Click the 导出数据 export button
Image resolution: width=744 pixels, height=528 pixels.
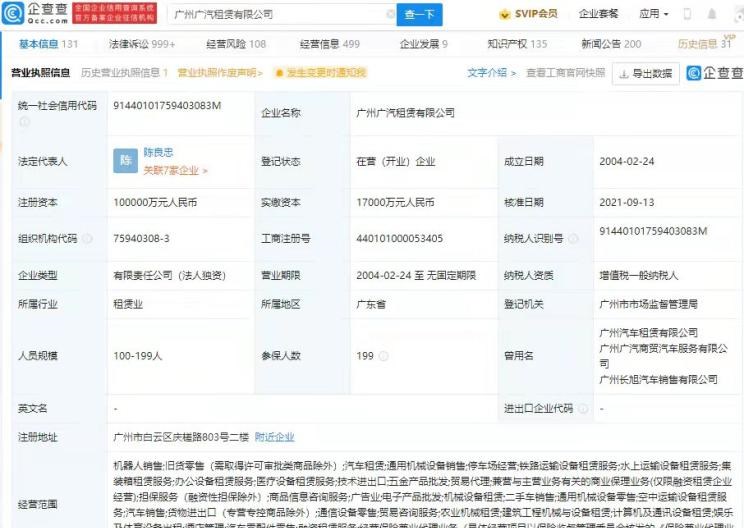(646, 74)
